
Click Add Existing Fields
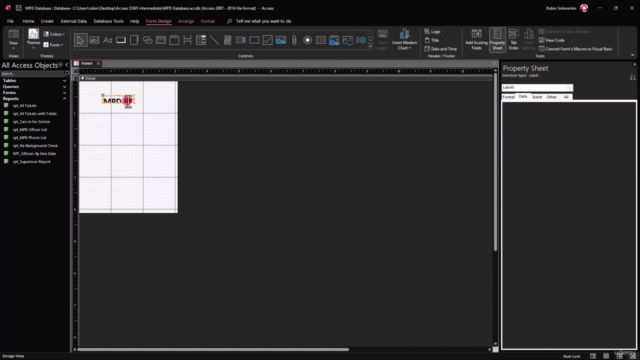[x=476, y=40]
